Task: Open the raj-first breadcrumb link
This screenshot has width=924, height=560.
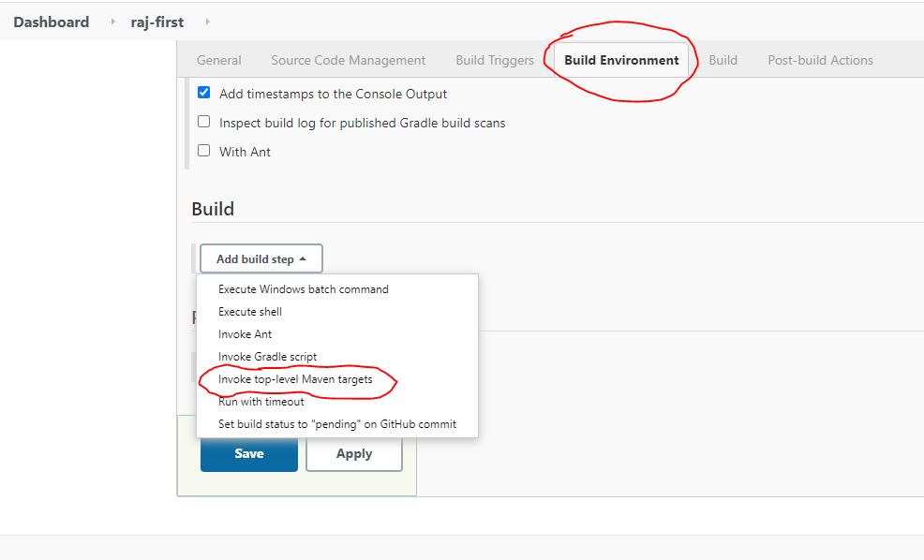Action: pos(158,22)
